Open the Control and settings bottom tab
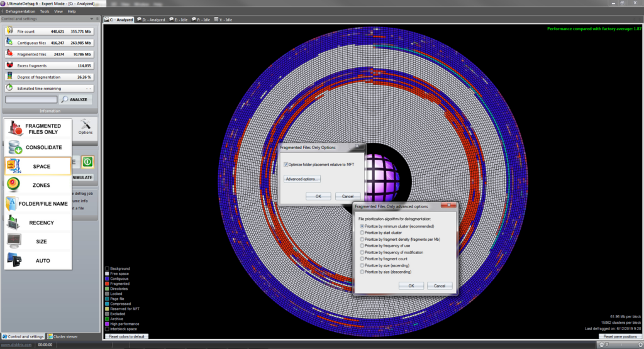Viewport: 644px width, 349px height. point(23,336)
